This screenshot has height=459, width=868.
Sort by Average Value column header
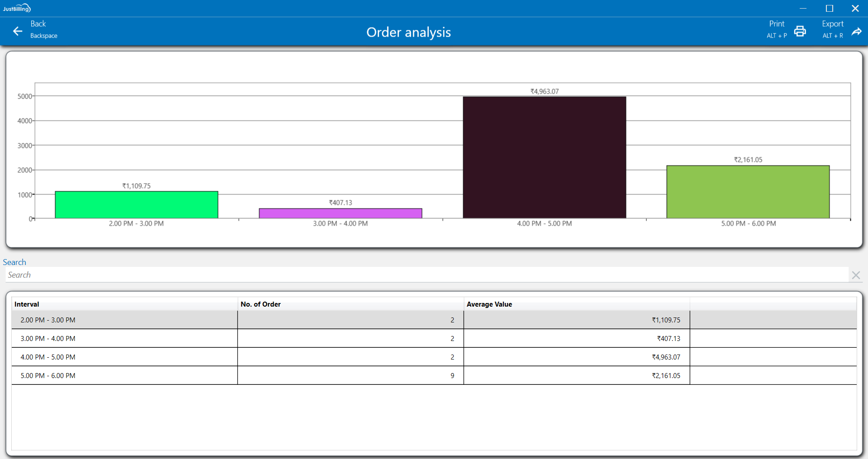[489, 304]
